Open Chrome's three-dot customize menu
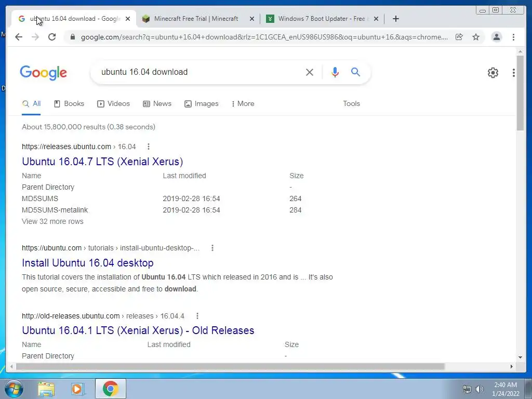532x399 pixels. (513, 37)
